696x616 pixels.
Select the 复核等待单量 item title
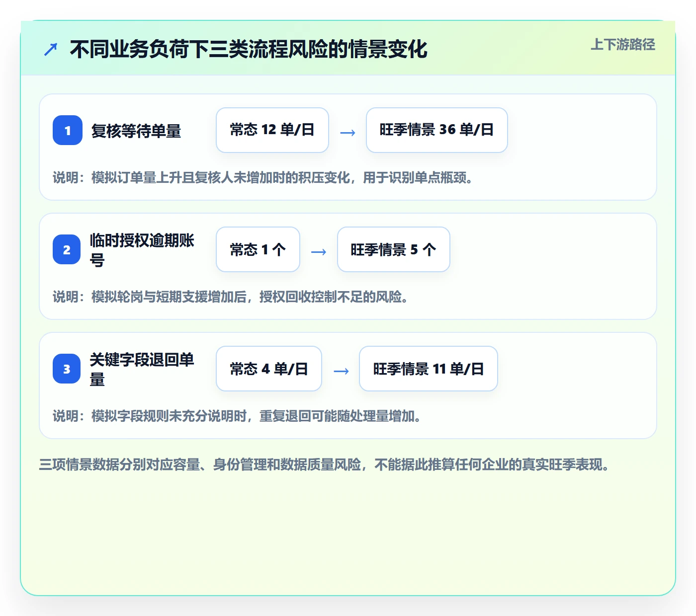[x=136, y=131]
